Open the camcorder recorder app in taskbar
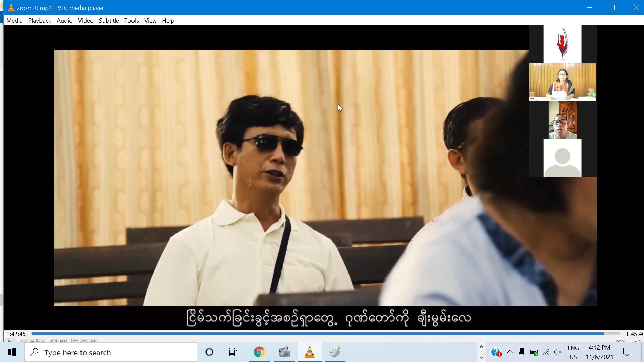Screen dimensions: 644x362 [x=284, y=352]
